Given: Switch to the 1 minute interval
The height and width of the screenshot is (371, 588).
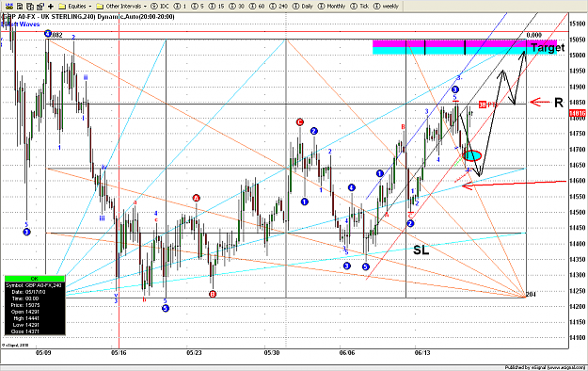Looking at the screenshot, I should (180, 6).
